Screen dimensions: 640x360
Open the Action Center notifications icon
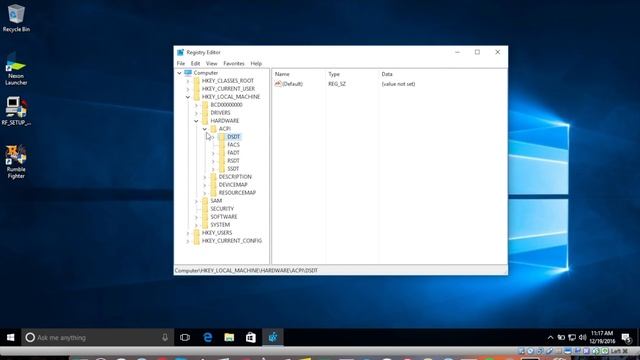626,338
